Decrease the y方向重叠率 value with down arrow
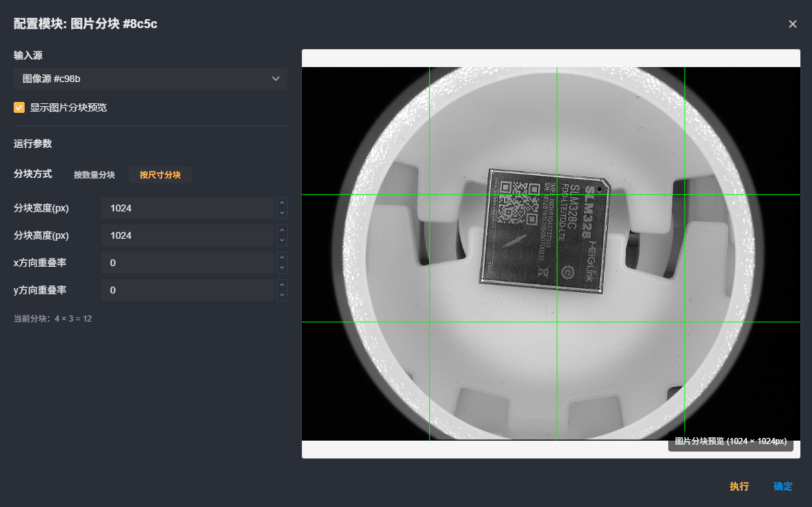This screenshot has height=507, width=812. pyautogui.click(x=281, y=296)
